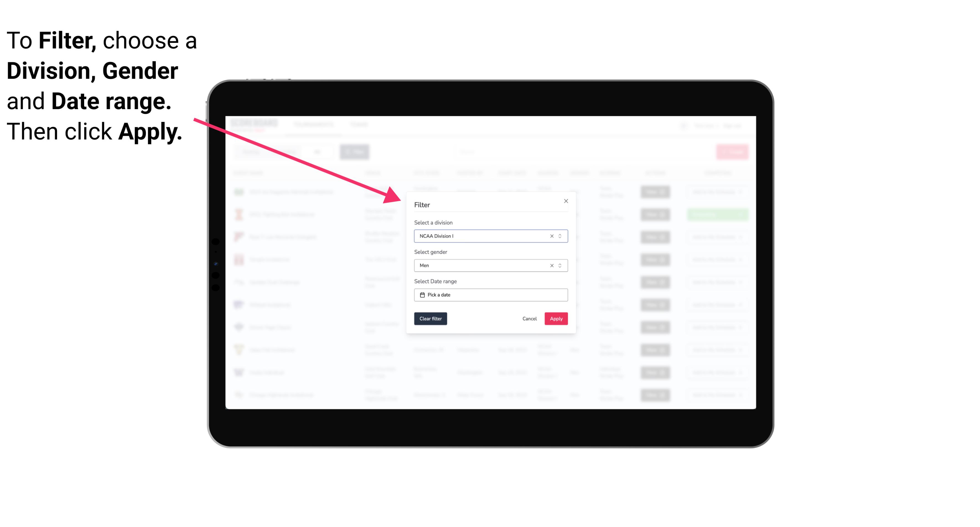The image size is (980, 527).
Task: Click the red action button top right corner
Action: pyautogui.click(x=732, y=151)
